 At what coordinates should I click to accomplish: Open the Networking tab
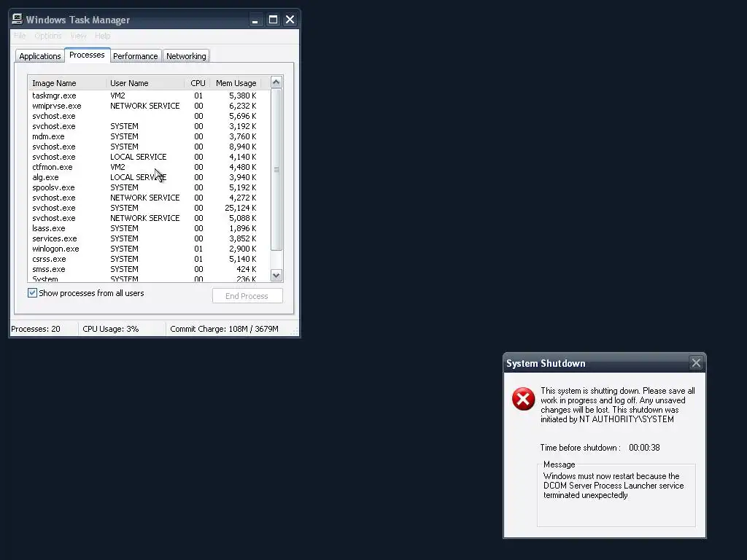pos(186,56)
